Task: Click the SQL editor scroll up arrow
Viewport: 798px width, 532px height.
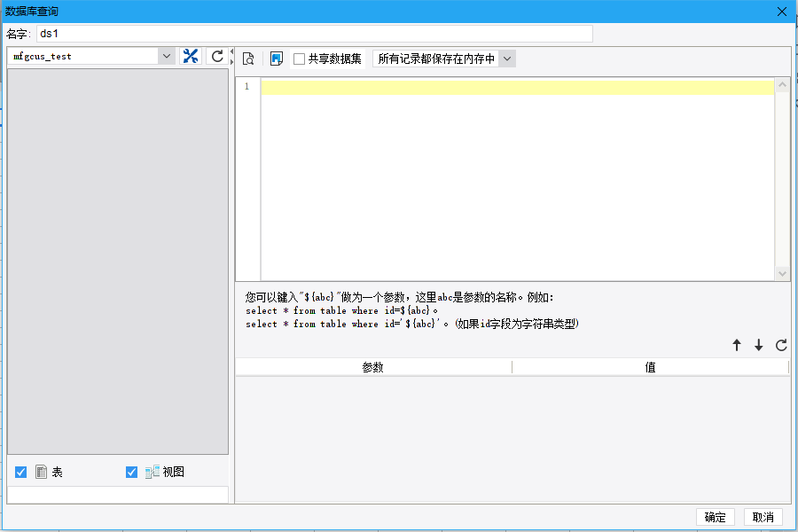Action: (782, 85)
